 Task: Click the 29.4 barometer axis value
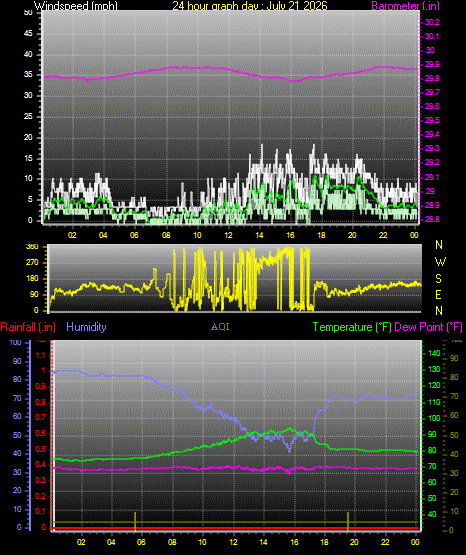click(x=432, y=134)
